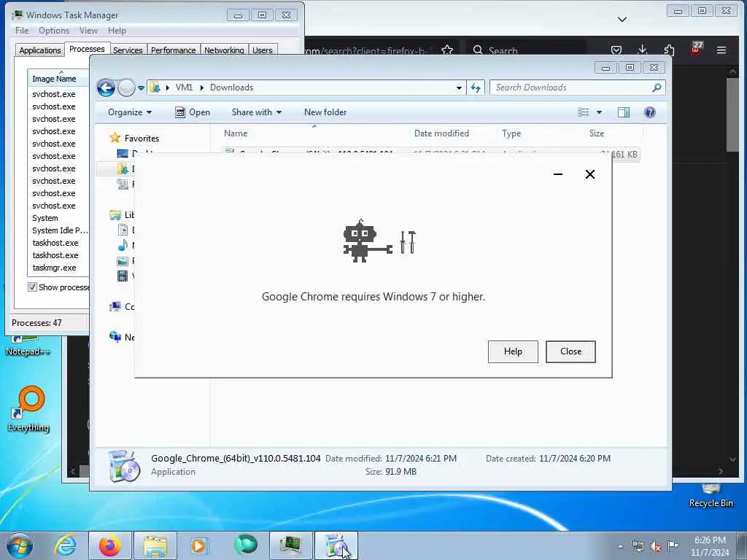Click Open in the Explorer toolbar

click(193, 112)
